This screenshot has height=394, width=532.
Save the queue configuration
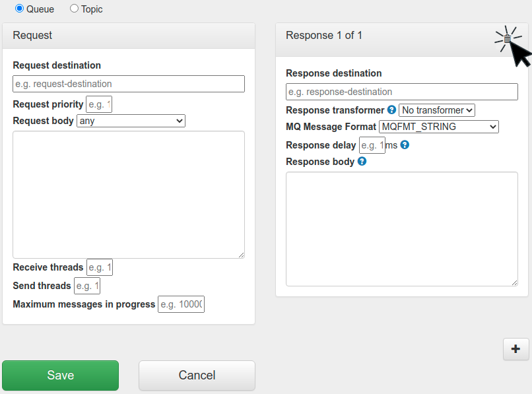tap(60, 375)
